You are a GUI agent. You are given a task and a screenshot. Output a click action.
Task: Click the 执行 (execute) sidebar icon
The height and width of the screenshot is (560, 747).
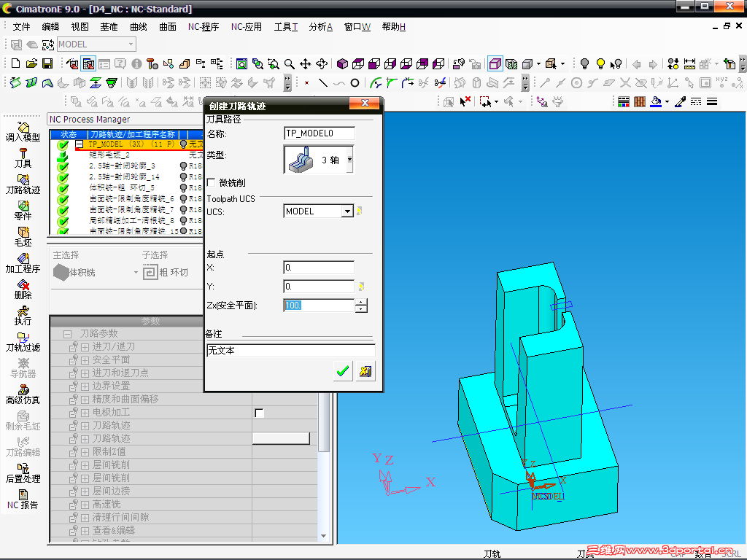point(23,316)
